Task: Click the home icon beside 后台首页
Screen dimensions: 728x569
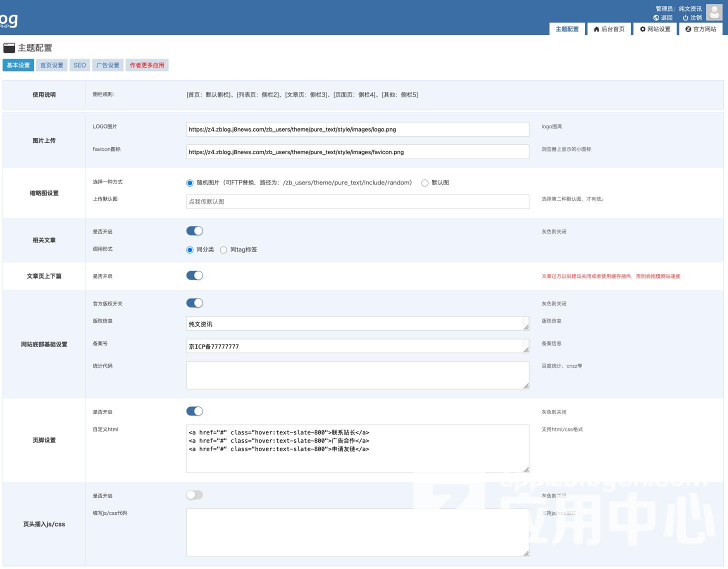Action: click(x=596, y=29)
